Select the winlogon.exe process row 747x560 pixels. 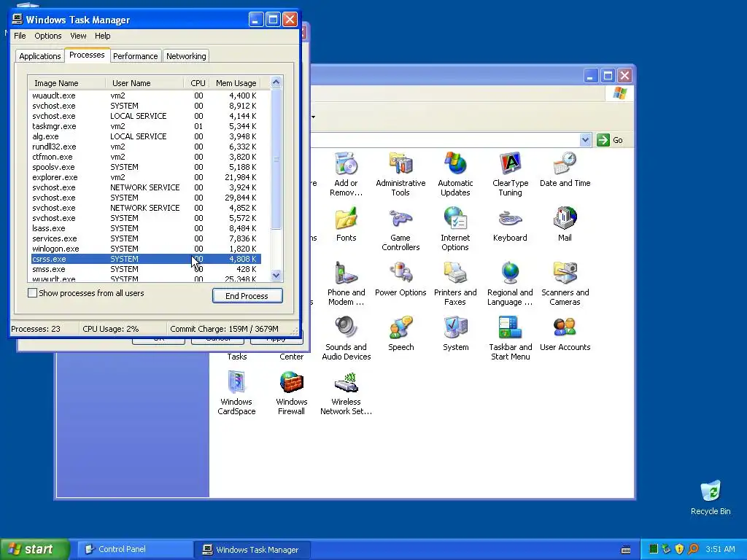(146, 249)
